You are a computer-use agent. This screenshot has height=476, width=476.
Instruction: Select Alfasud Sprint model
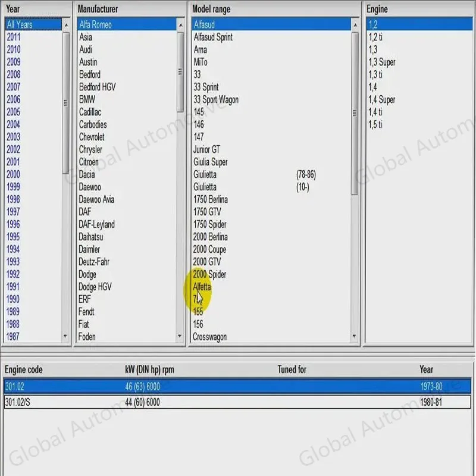pyautogui.click(x=213, y=37)
